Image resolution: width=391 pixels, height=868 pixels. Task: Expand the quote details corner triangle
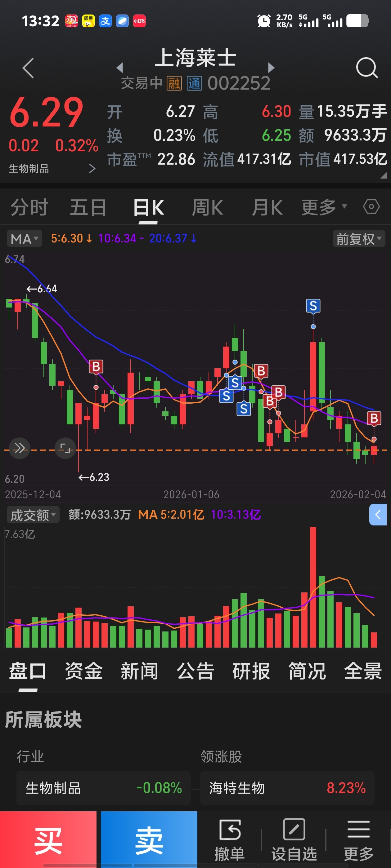[x=383, y=175]
